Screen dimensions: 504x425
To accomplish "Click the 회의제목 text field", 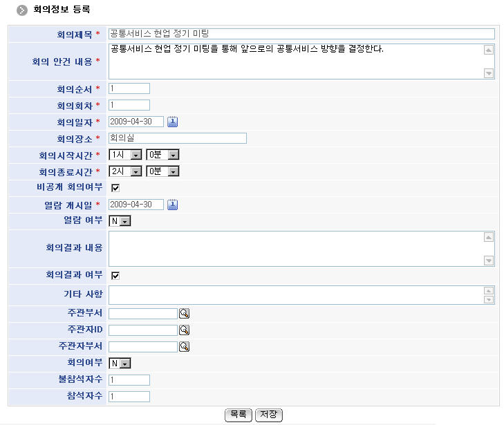I will 301,34.
